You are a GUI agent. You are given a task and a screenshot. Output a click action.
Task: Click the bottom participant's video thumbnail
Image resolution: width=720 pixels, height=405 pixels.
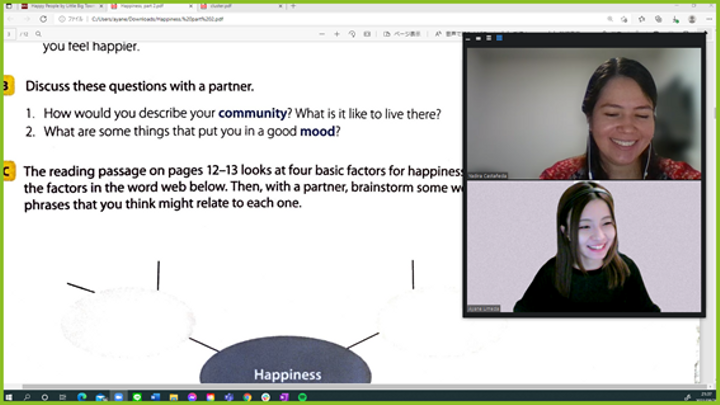pos(592,247)
